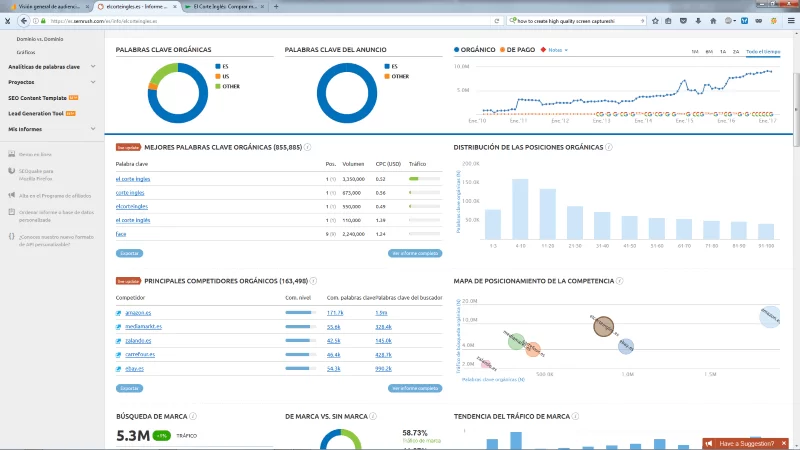View full report for organic competitors
This screenshot has width=800, height=450.
click(x=415, y=388)
